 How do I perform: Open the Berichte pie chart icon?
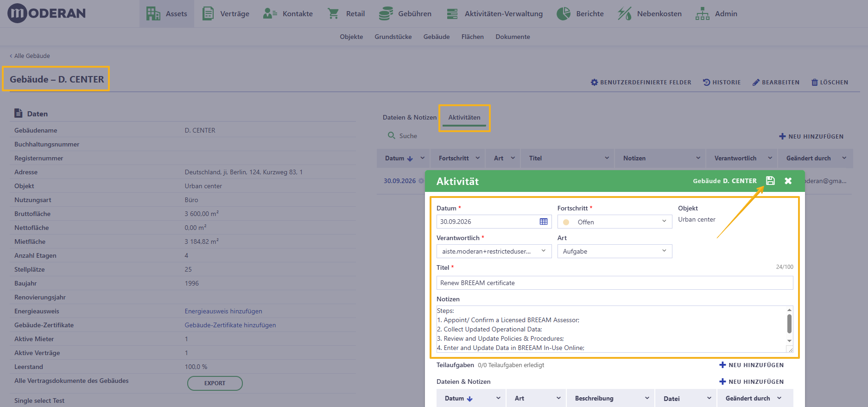564,13
